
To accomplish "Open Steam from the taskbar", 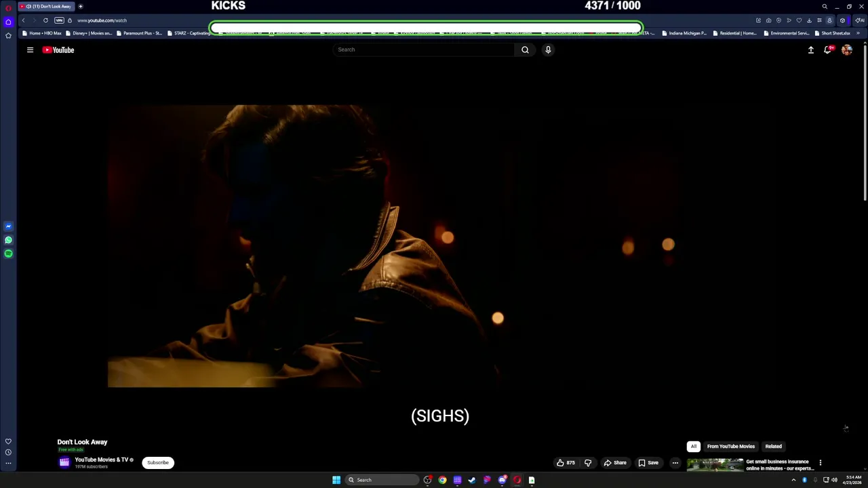I will coord(472,480).
